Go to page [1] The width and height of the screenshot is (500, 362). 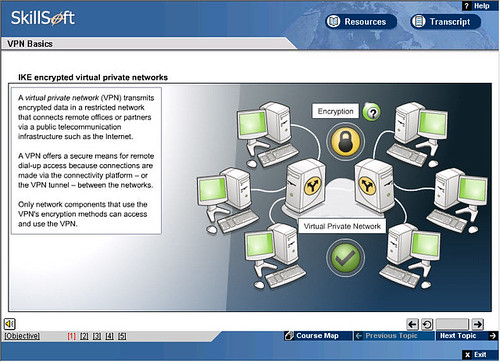point(72,336)
